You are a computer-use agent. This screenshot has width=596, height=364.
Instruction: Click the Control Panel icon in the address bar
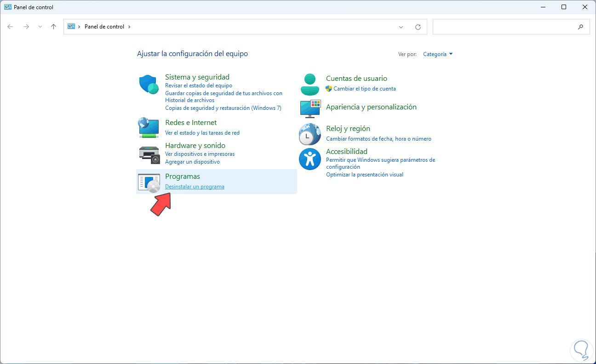click(71, 27)
